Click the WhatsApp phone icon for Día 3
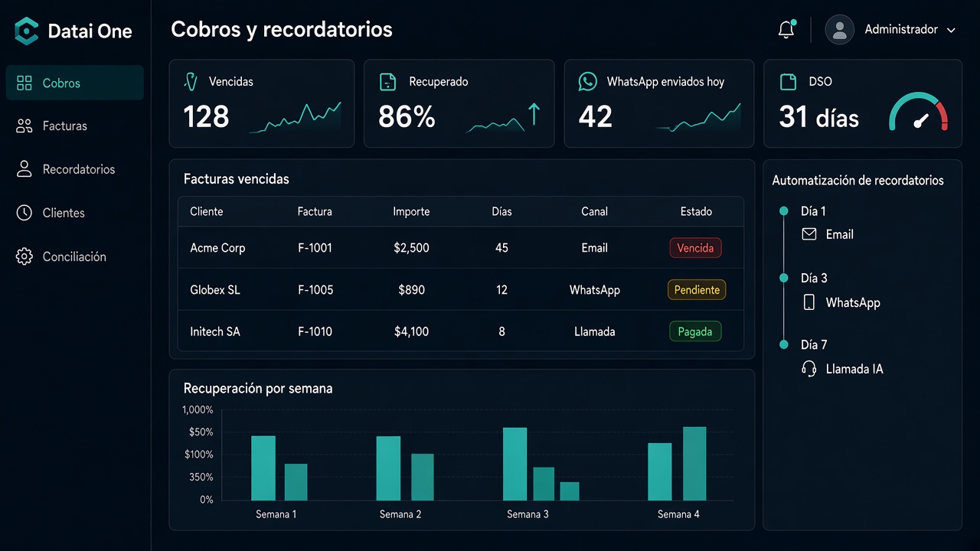The image size is (980, 551). click(x=809, y=302)
